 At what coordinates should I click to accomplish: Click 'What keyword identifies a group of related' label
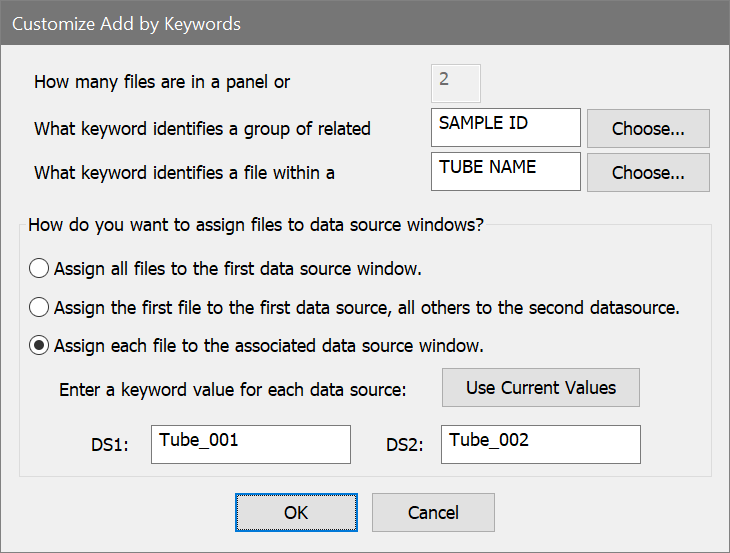click(x=202, y=129)
